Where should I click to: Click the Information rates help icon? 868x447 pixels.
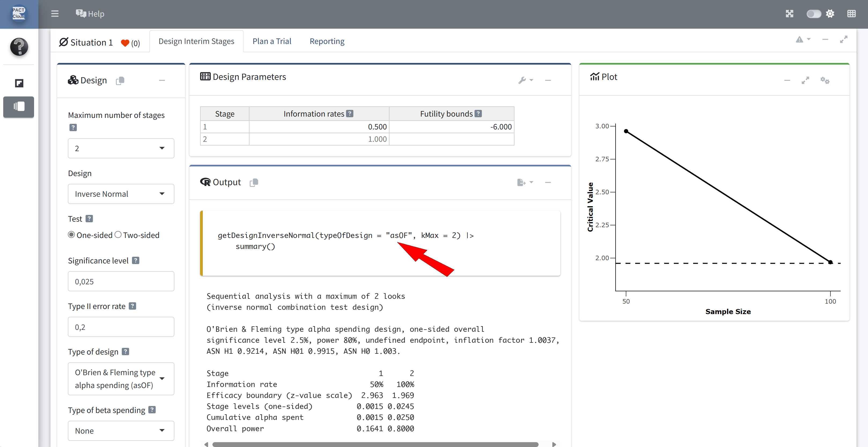point(350,114)
